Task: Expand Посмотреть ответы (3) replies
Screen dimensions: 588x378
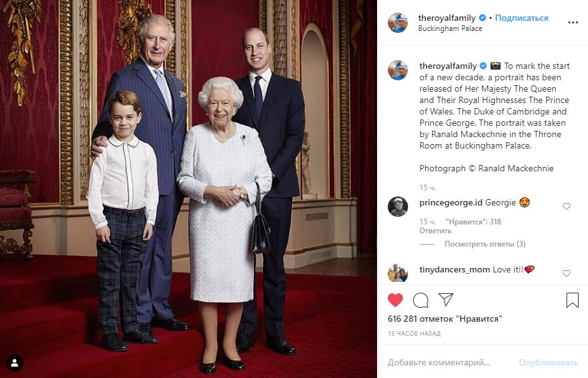Action: pos(485,244)
